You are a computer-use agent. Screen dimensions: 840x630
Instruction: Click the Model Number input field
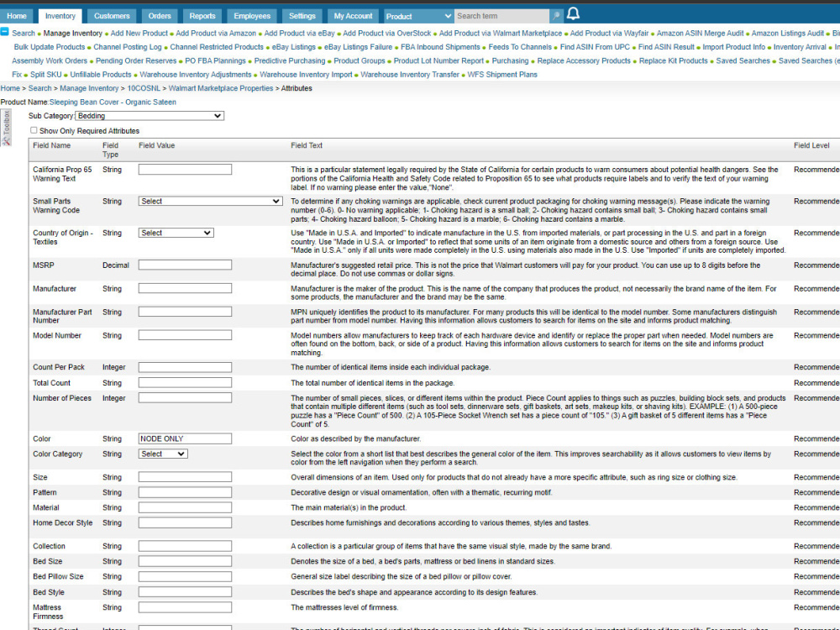click(185, 335)
